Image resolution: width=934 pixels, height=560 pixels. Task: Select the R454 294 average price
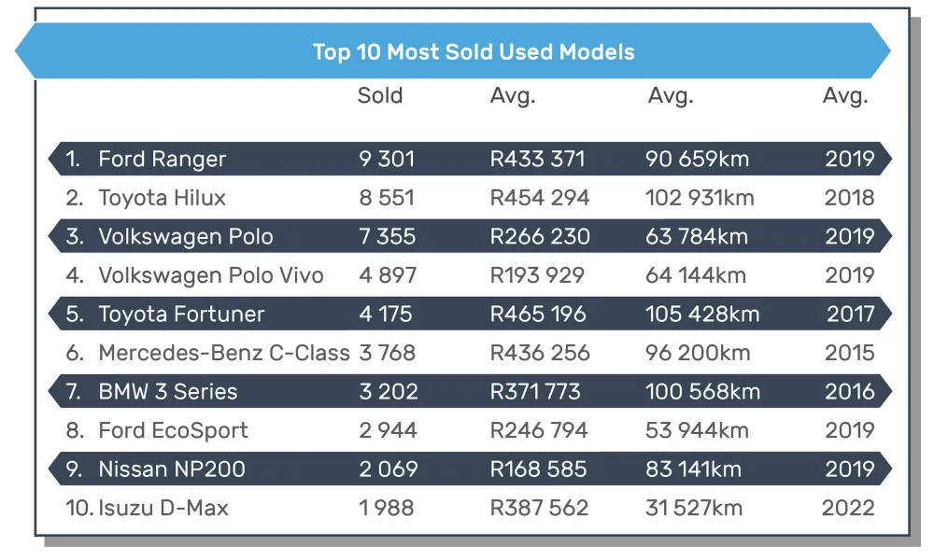[540, 198]
